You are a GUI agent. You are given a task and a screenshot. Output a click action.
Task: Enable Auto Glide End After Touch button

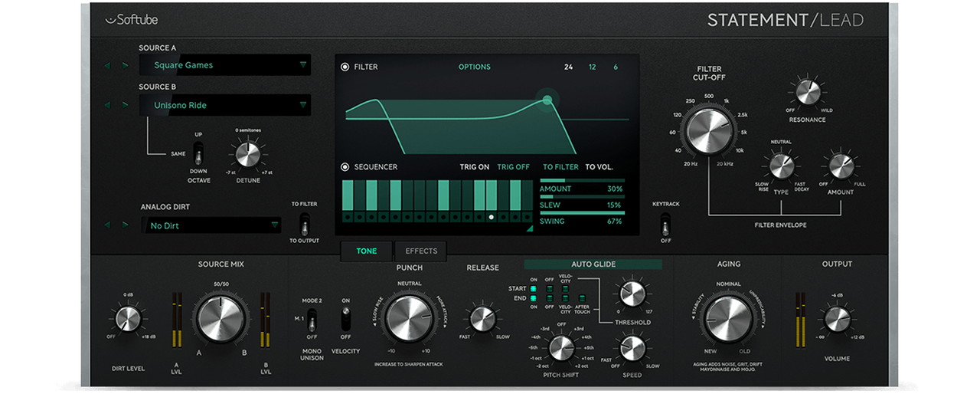point(582,297)
